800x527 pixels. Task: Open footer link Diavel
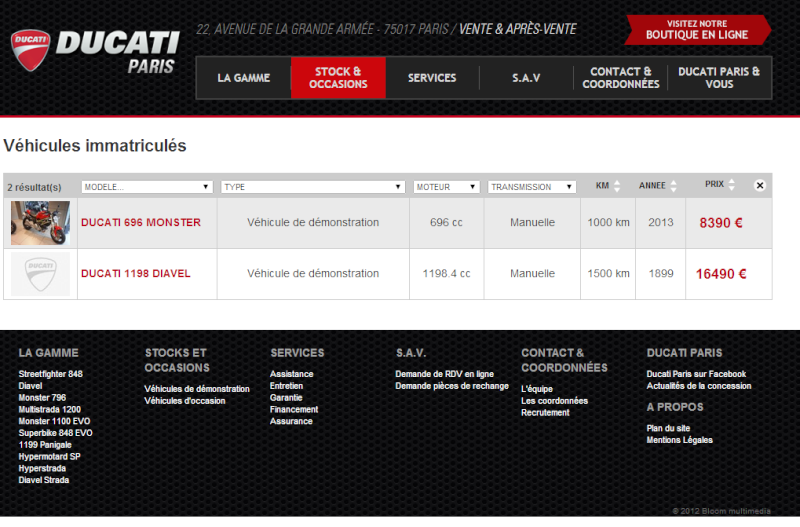30,386
